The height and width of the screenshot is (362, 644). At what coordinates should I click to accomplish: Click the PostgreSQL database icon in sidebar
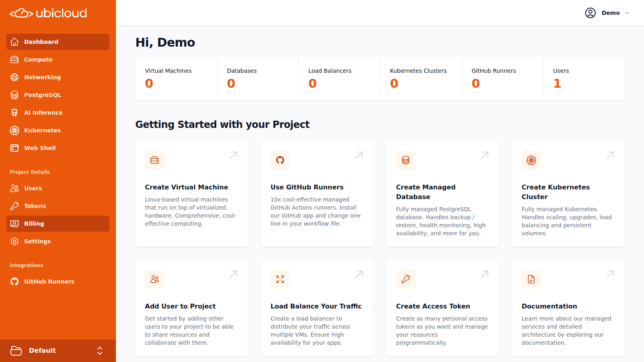(x=14, y=95)
